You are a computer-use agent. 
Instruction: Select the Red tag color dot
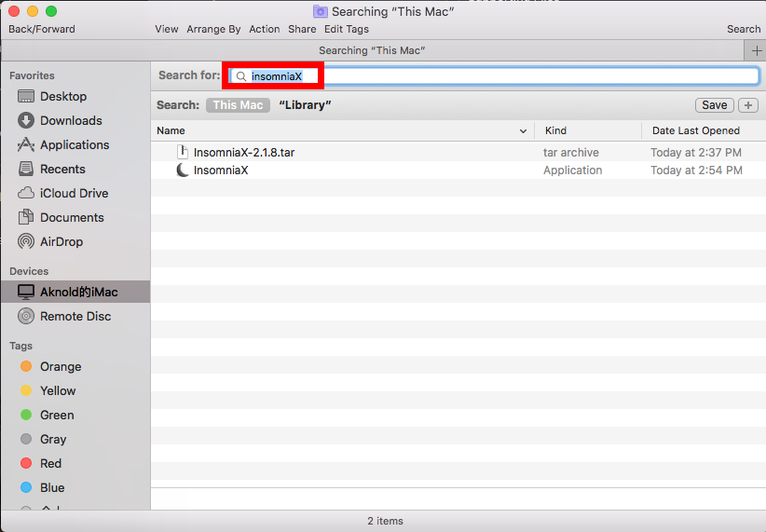click(26, 463)
